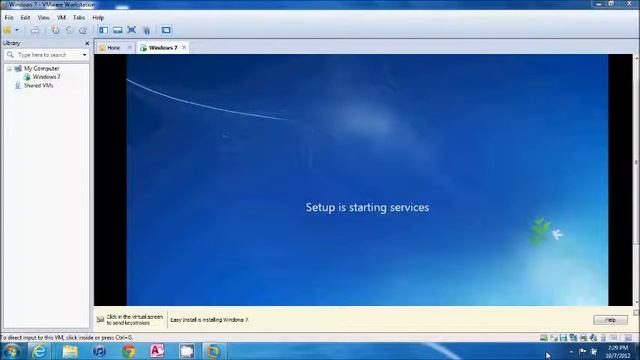This screenshot has height=360, width=640.
Task: Click the message log icon in the status bar
Action: point(613,338)
